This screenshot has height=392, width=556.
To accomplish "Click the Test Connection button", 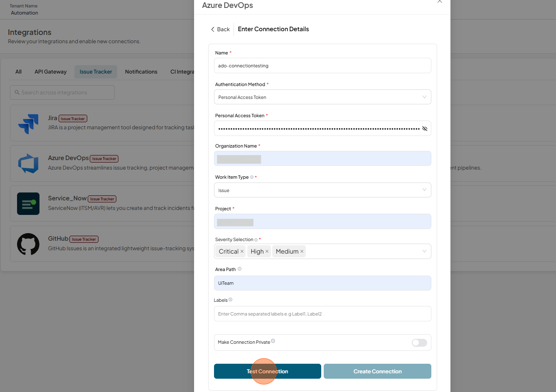I will click(x=268, y=371).
